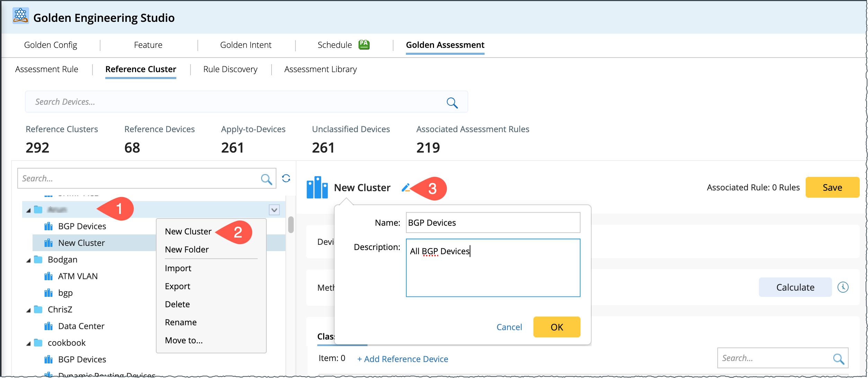Choose New Folder from the context menu
The image size is (868, 378).
[187, 249]
